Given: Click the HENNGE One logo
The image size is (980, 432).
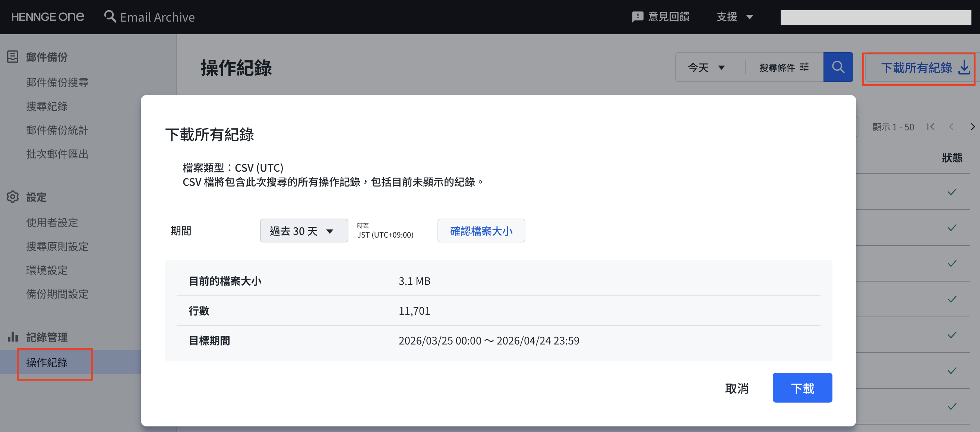Looking at the screenshot, I should point(48,17).
